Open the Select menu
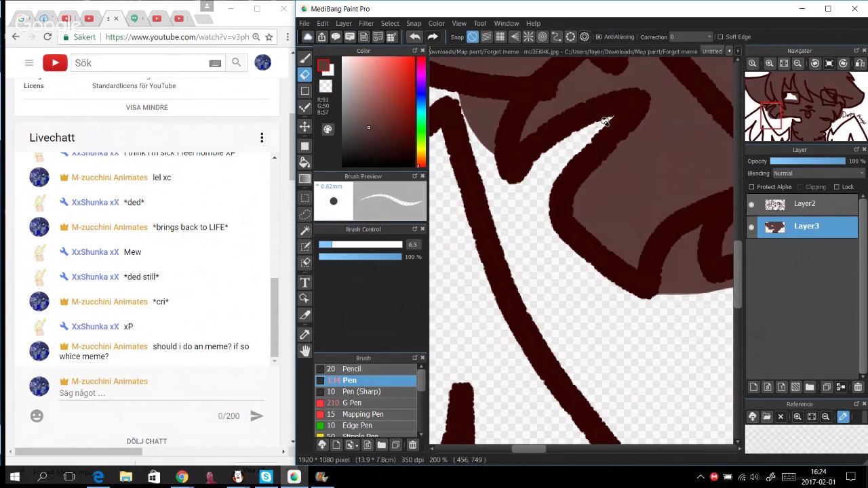This screenshot has width=868, height=488. (x=390, y=24)
